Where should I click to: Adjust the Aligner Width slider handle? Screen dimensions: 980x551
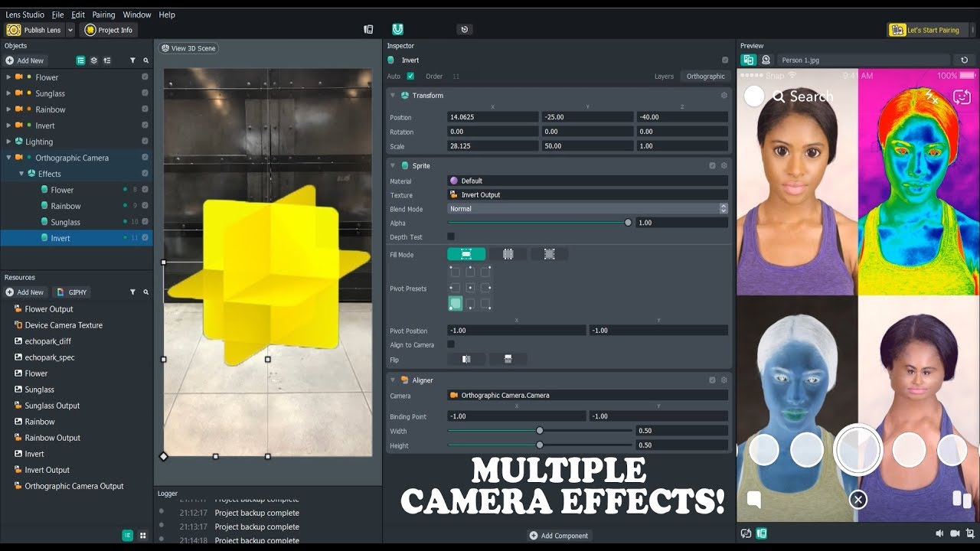[x=540, y=431]
